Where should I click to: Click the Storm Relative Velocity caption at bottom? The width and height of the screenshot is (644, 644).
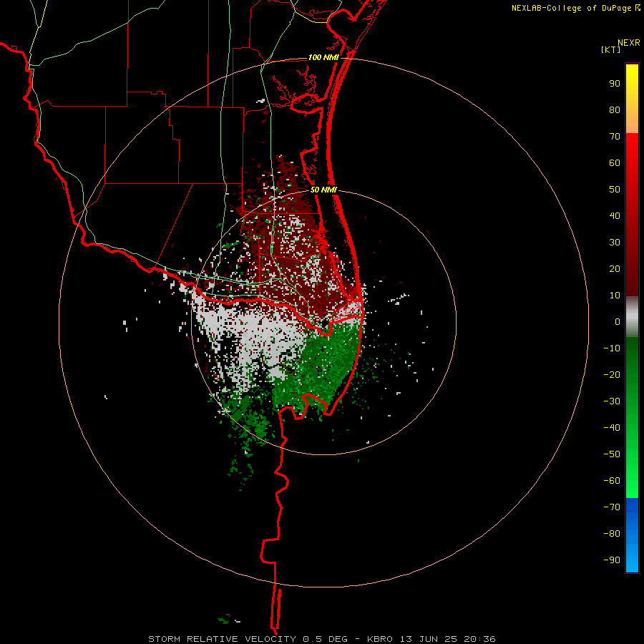321,639
